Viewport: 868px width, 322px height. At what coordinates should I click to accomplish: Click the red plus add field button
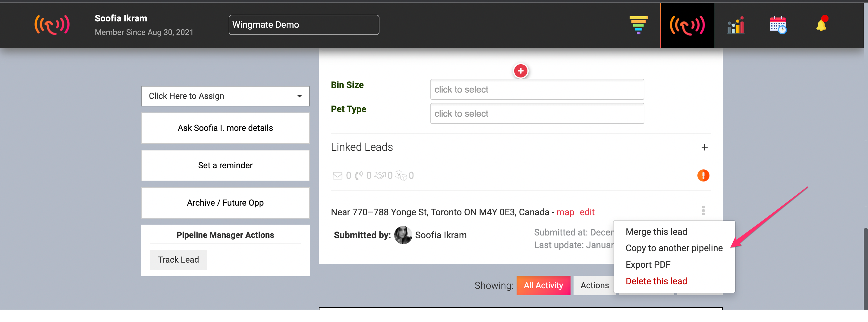tap(520, 71)
